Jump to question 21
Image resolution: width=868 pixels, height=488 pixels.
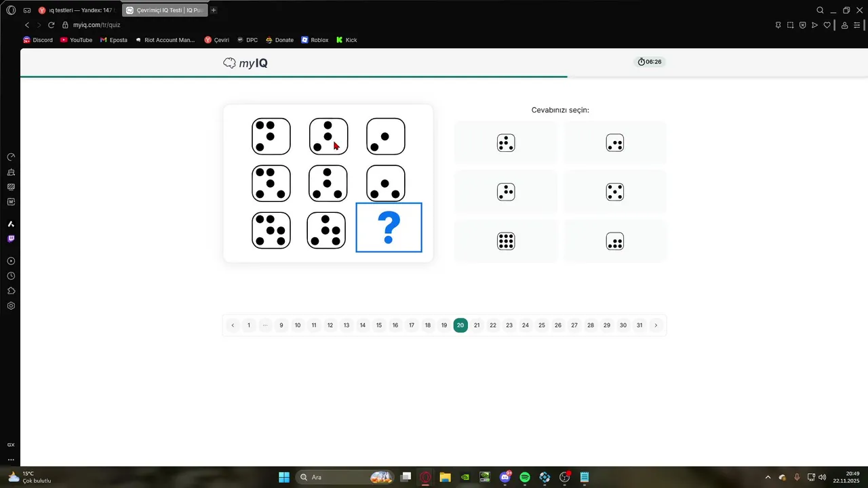477,325
